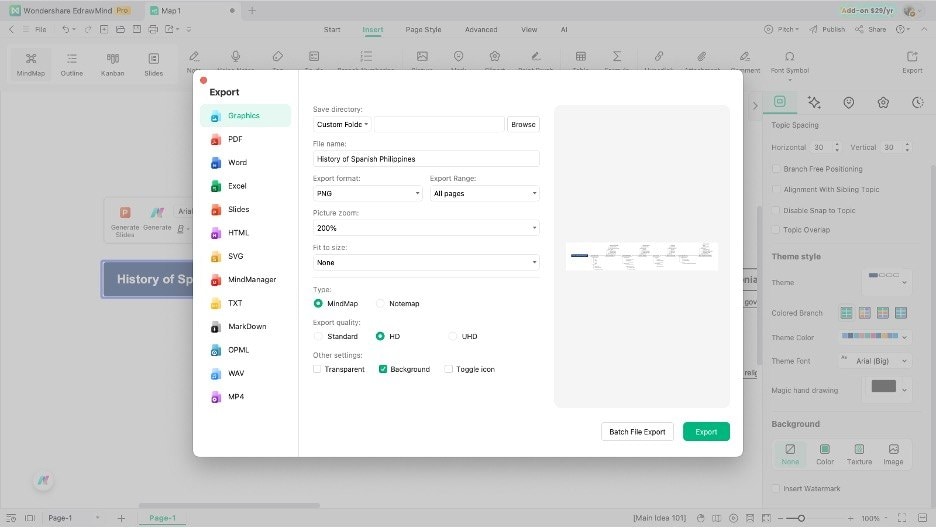Viewport: 936px width, 528px height.
Task: Open the View ribbon tab
Action: 529,29
